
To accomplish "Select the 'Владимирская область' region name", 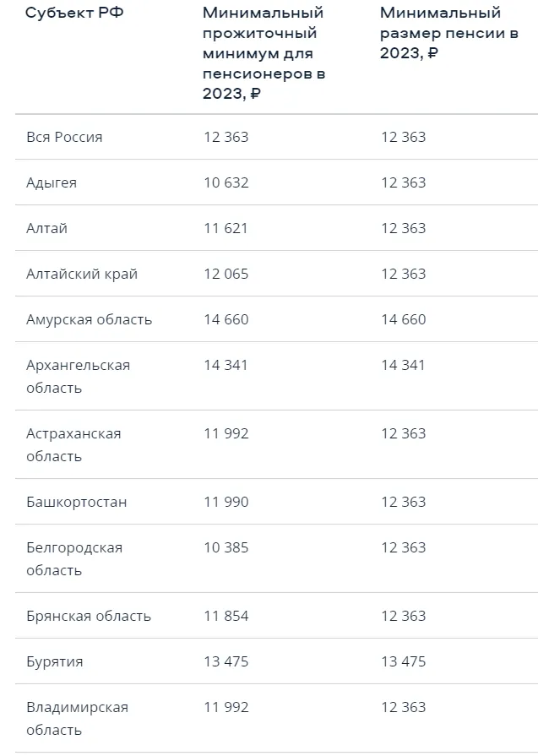I will (77, 718).
